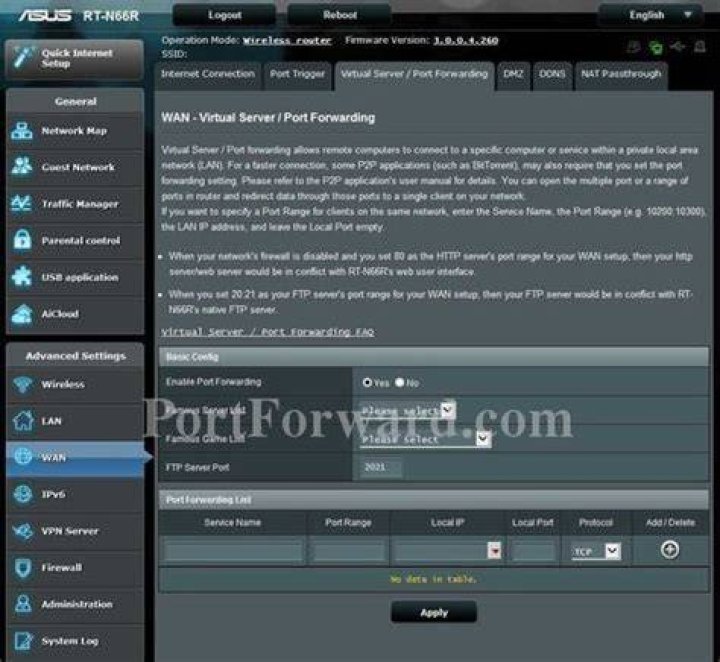This screenshot has width=720, height=662.
Task: Click the Administration menu label
Action: (x=77, y=604)
